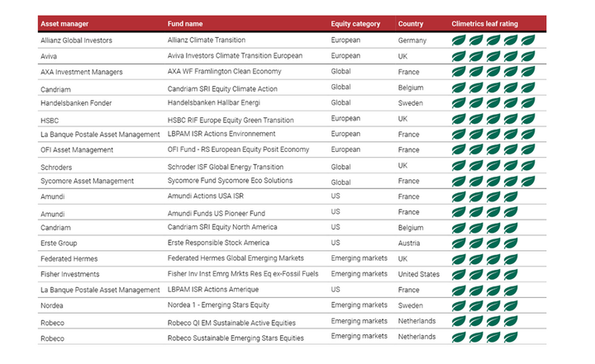Select the AXA Investment Managers cell
Image resolution: width=595 pixels, height=364 pixels.
point(81,72)
